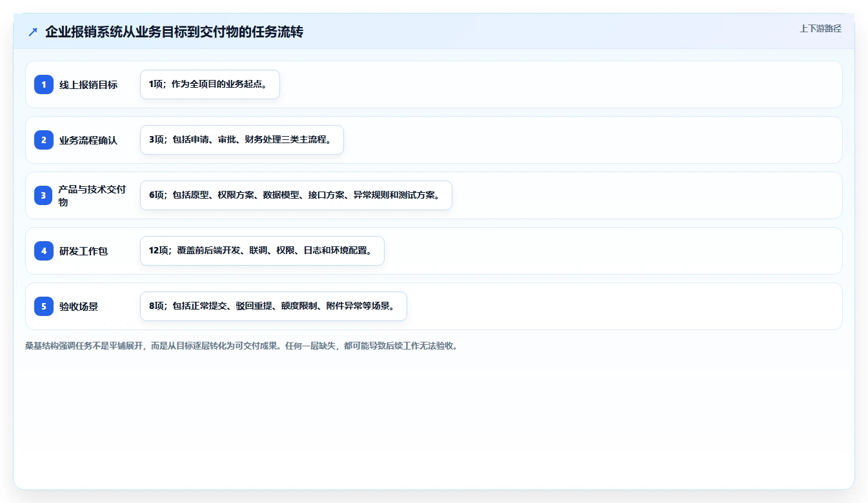Screen dimensions: 868x503
Task: Click the title 企业报销系统从业务目标到交付物的任务流转
Action: click(x=174, y=32)
